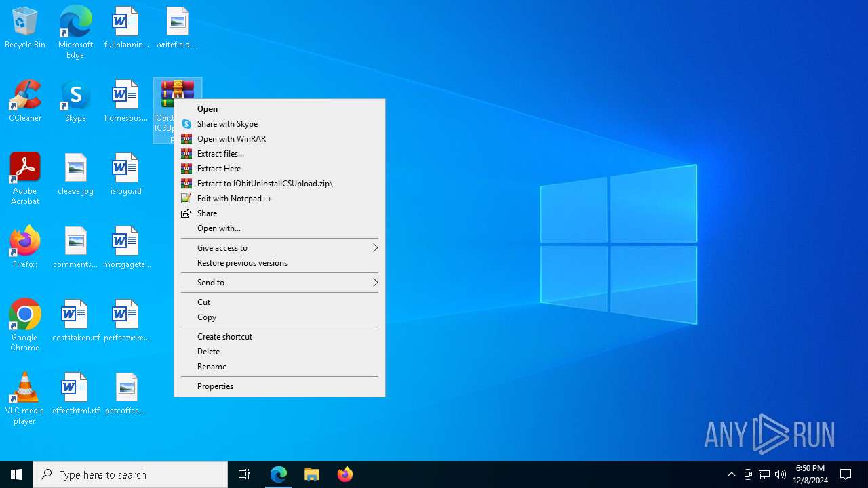Screen dimensions: 868x488
Task: Choose Extract Here option
Action: tap(279, 169)
